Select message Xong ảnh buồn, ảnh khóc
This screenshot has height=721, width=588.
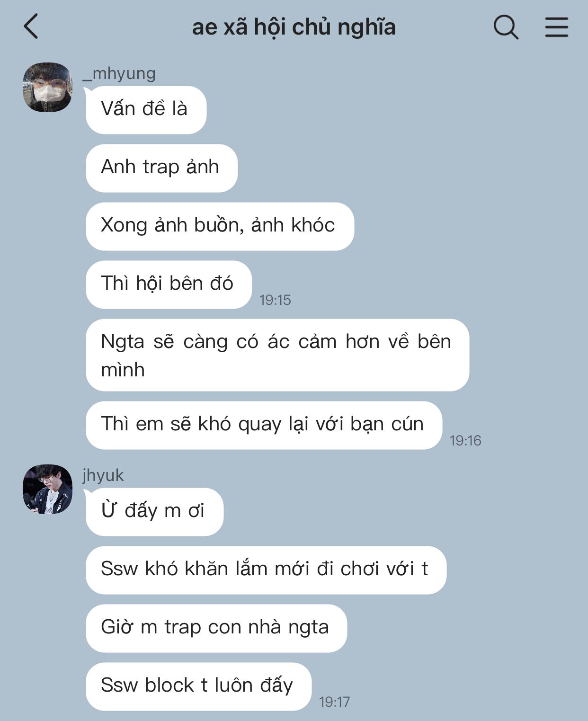[x=220, y=226]
